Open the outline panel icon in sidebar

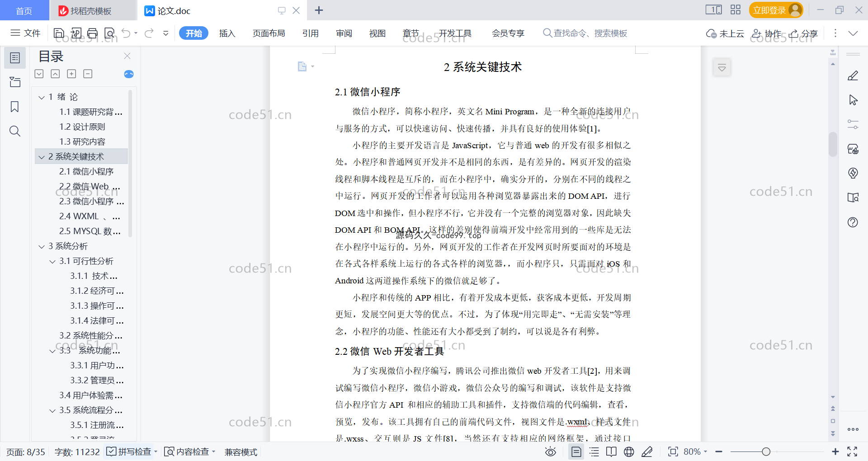[15, 58]
